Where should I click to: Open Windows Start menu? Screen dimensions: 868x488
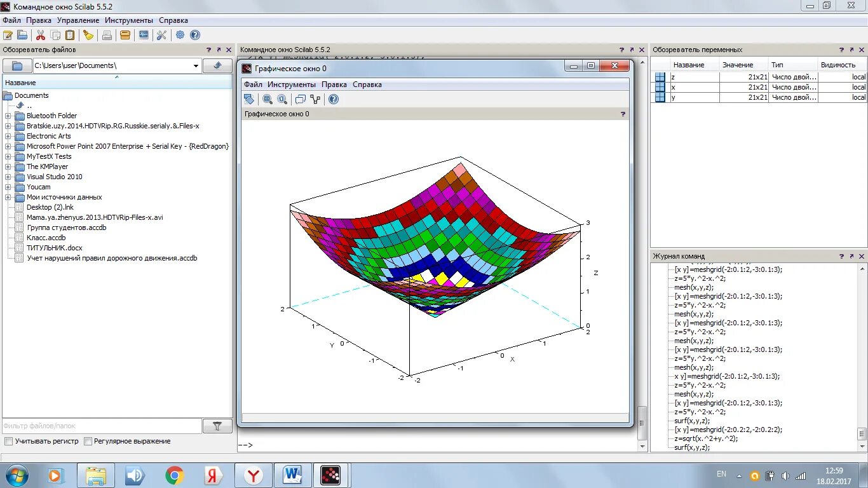click(16, 475)
